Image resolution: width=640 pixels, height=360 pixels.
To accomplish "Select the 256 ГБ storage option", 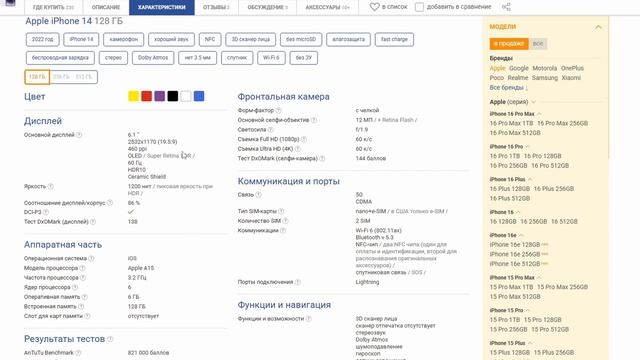I will click(61, 77).
